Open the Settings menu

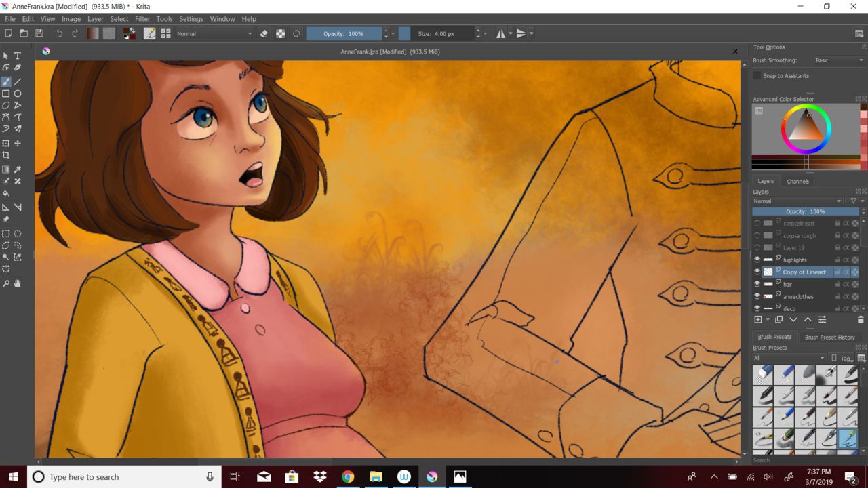pos(191,19)
